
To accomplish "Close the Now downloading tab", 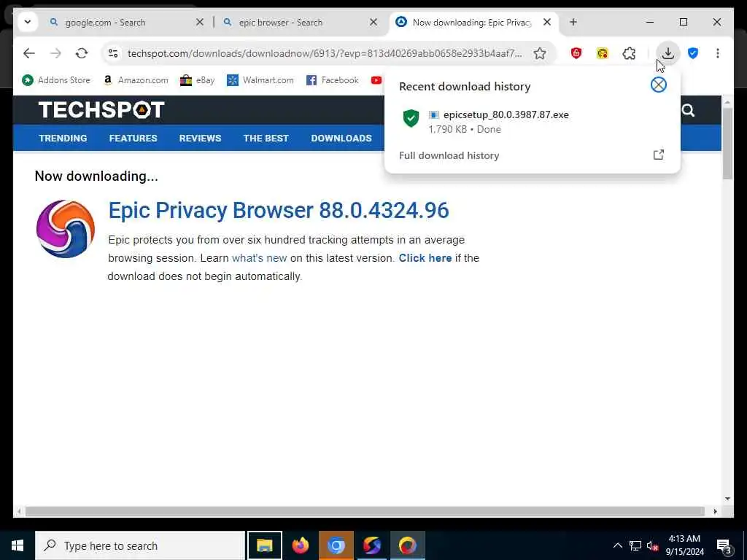I will tap(547, 23).
